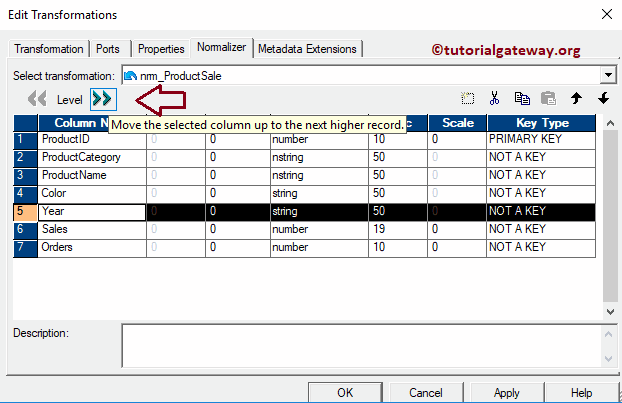The width and height of the screenshot is (622, 403).
Task: Click the grid scrollbar up arrow
Action: tap(610, 123)
